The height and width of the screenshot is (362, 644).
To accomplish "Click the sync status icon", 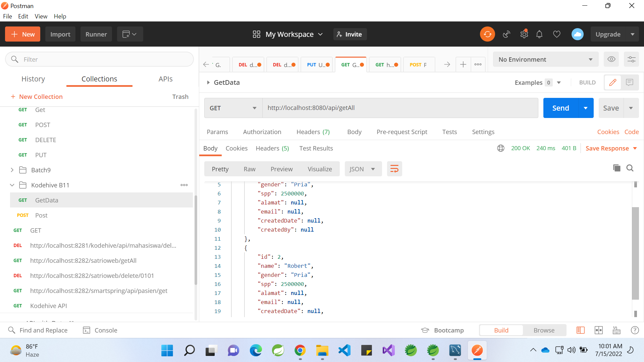I will [x=487, y=34].
